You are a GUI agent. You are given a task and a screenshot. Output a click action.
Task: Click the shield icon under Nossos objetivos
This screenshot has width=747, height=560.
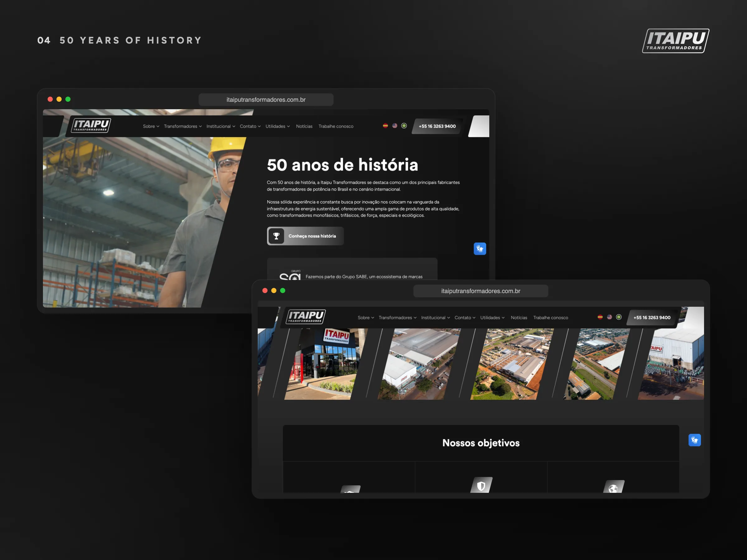(x=481, y=485)
